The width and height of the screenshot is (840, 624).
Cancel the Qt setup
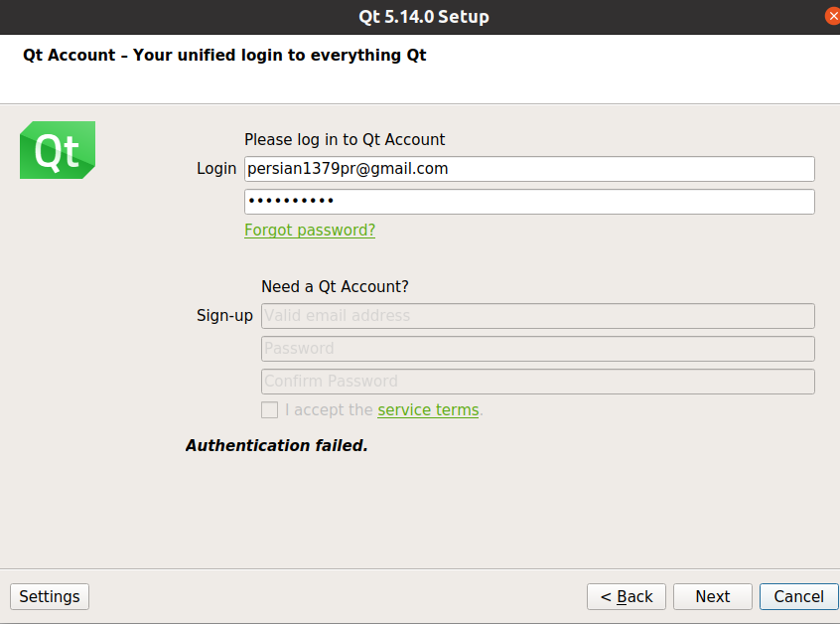pos(798,596)
